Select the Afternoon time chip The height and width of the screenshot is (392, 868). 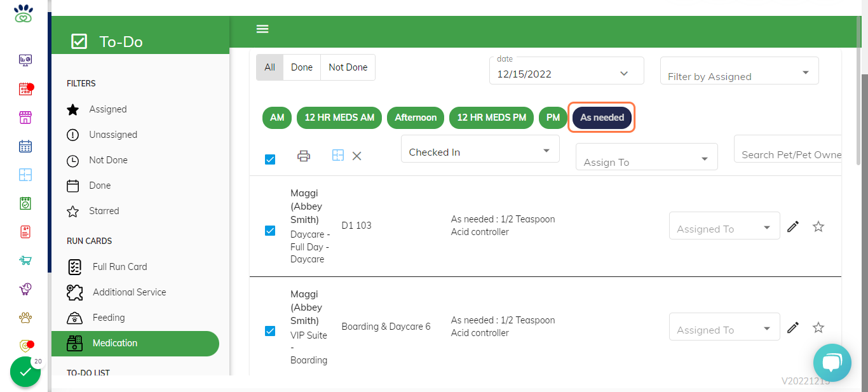pyautogui.click(x=416, y=118)
